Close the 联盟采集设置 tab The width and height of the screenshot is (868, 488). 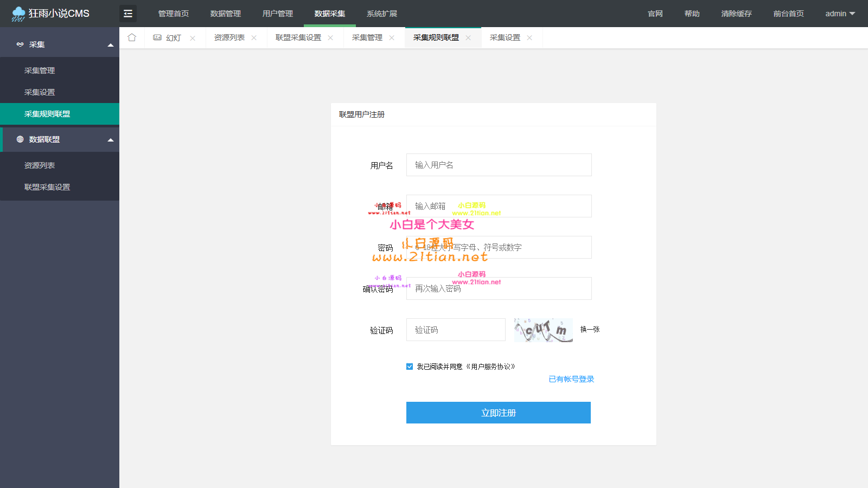pos(330,38)
